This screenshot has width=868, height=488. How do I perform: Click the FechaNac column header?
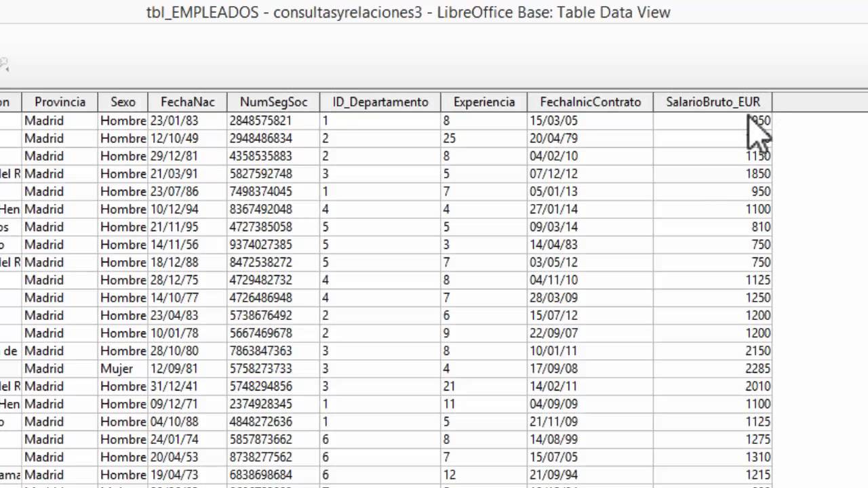[187, 102]
